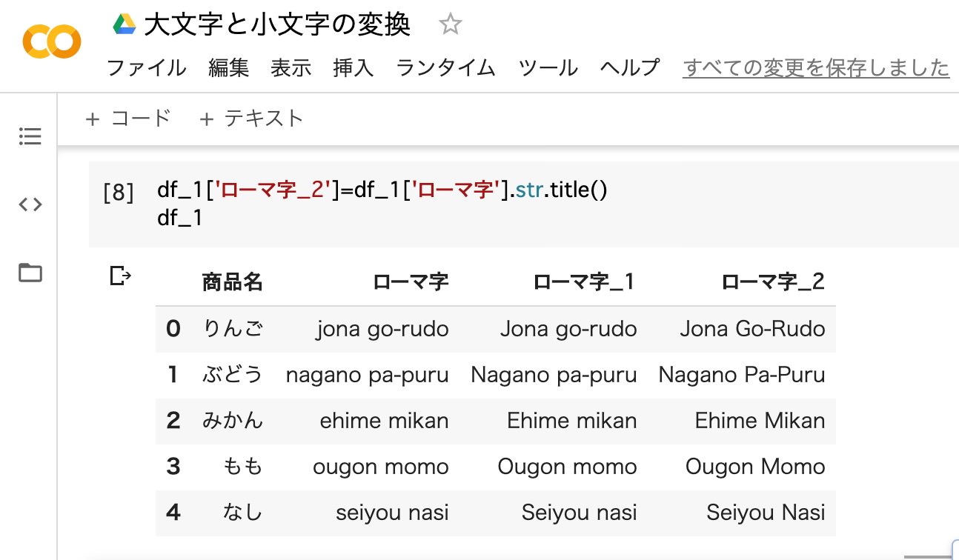This screenshot has height=560, width=959.
Task: Open the ツール menu
Action: [548, 67]
